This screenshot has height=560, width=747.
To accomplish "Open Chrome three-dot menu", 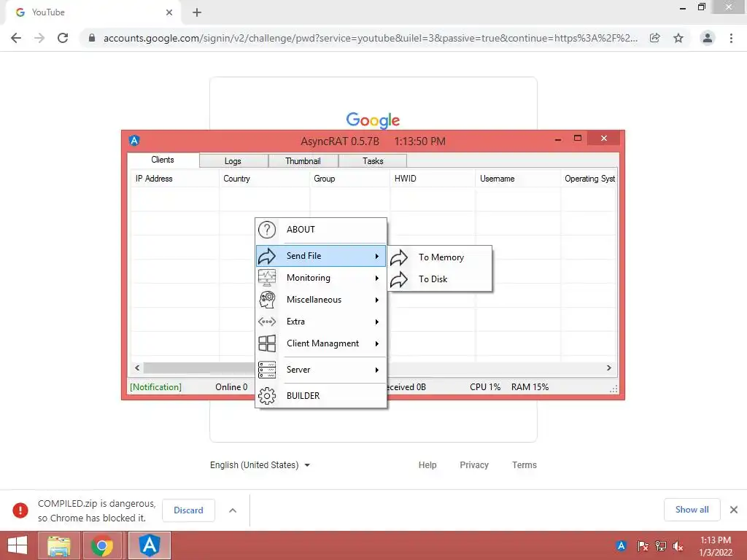I will point(731,38).
